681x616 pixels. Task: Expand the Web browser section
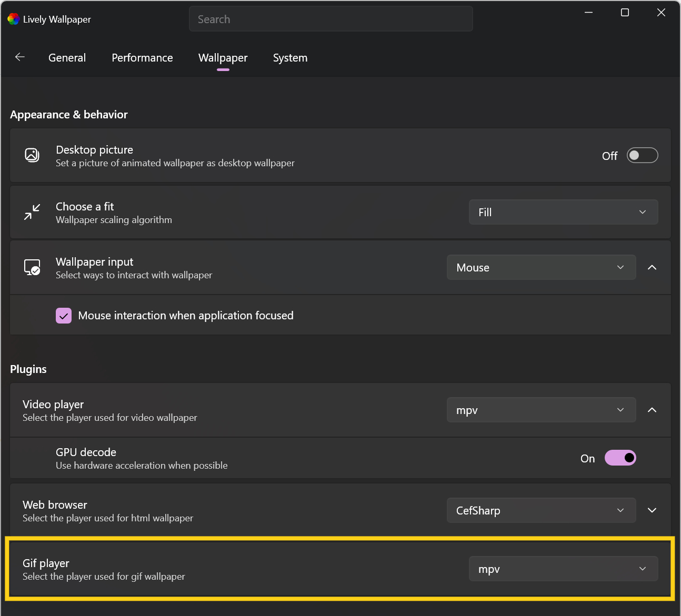652,510
